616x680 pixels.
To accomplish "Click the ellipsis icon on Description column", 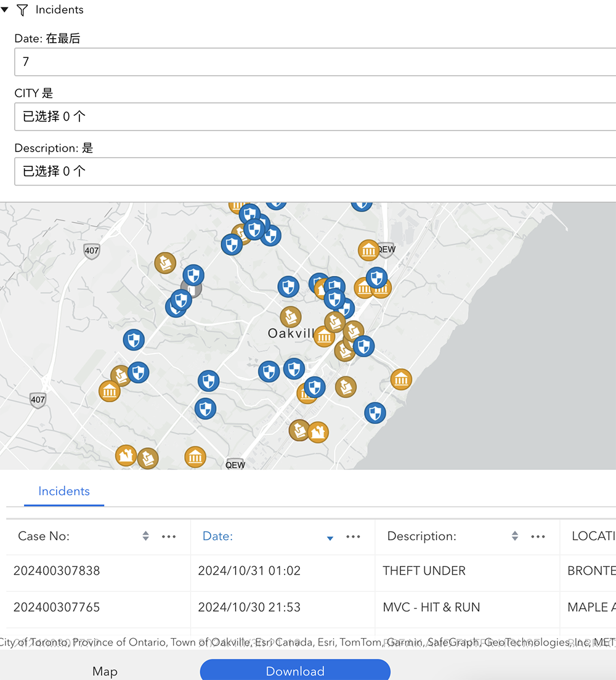I will coord(538,536).
